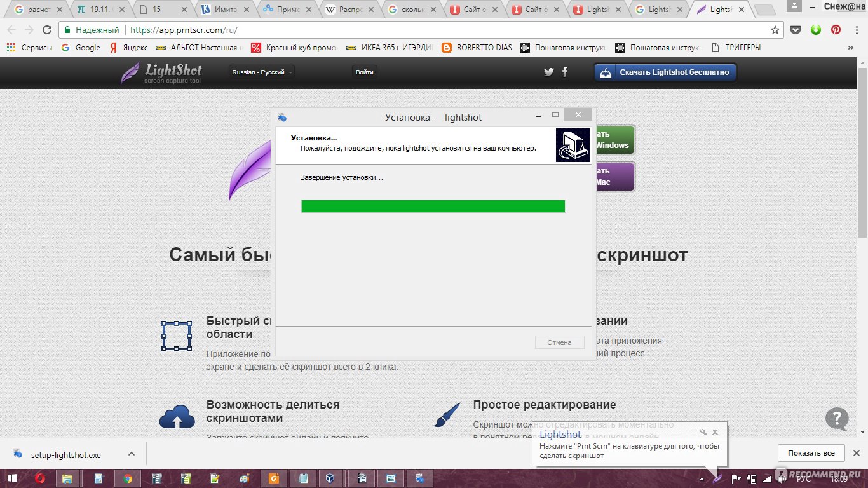This screenshot has width=868, height=488.
Task: Open the Chrome three-dot menu
Action: point(856,30)
